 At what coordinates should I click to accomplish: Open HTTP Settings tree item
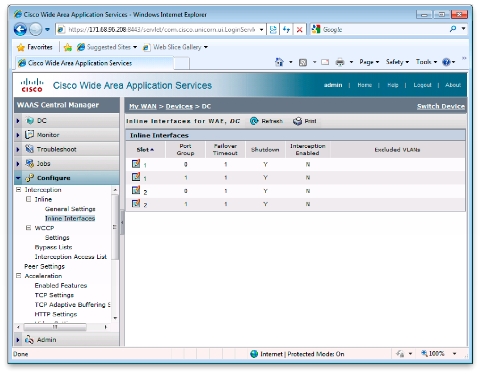click(x=56, y=314)
